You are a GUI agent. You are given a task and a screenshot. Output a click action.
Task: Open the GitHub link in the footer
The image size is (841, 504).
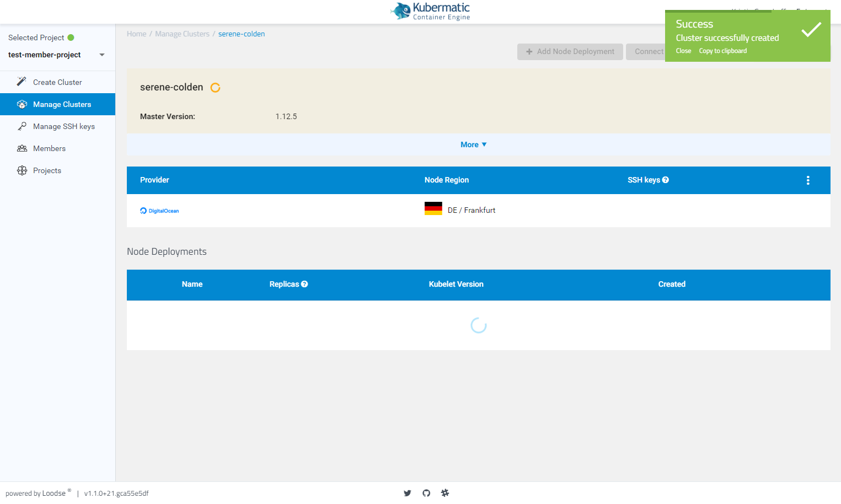[426, 492]
